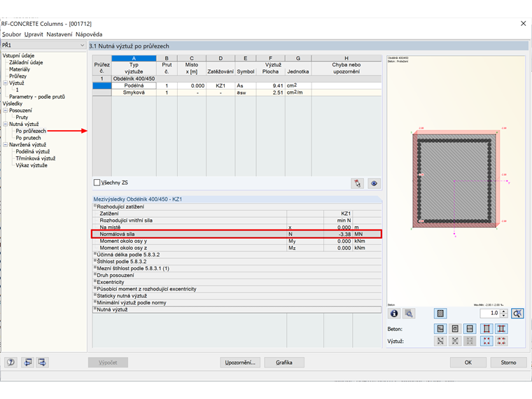Toggle the Beton section icon with red corner dots
Image resolution: width=532 pixels, height=399 pixels.
tap(486, 329)
